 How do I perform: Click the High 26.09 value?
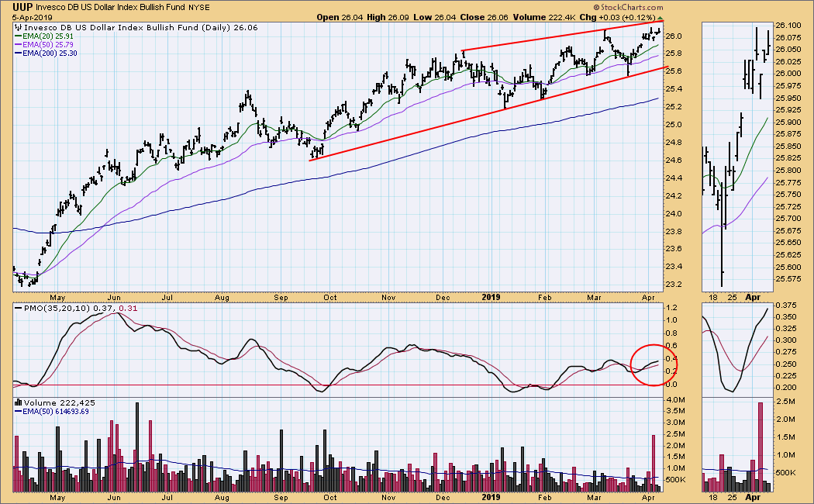pyautogui.click(x=388, y=17)
